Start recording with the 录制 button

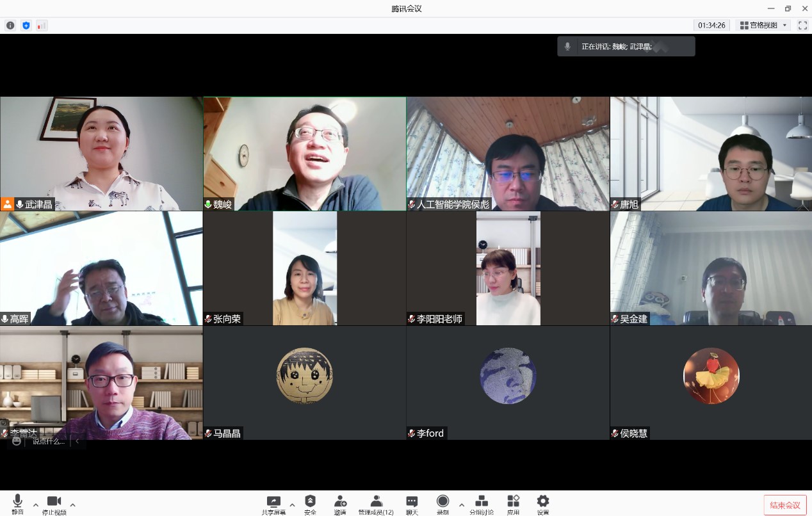coord(443,503)
